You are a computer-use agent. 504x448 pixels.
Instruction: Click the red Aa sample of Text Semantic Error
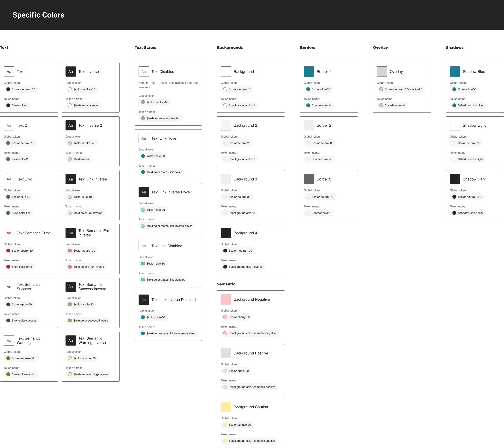(9, 233)
